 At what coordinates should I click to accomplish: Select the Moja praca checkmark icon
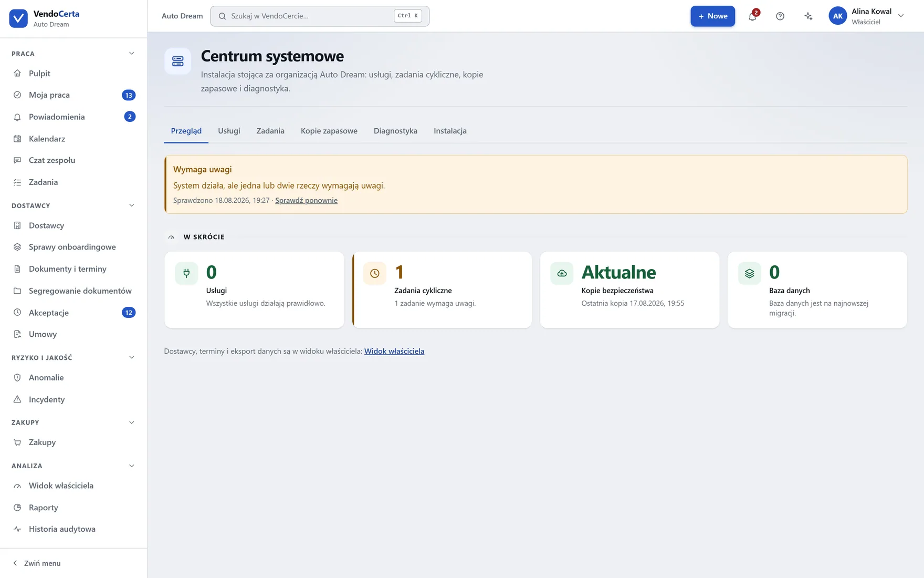tap(17, 95)
